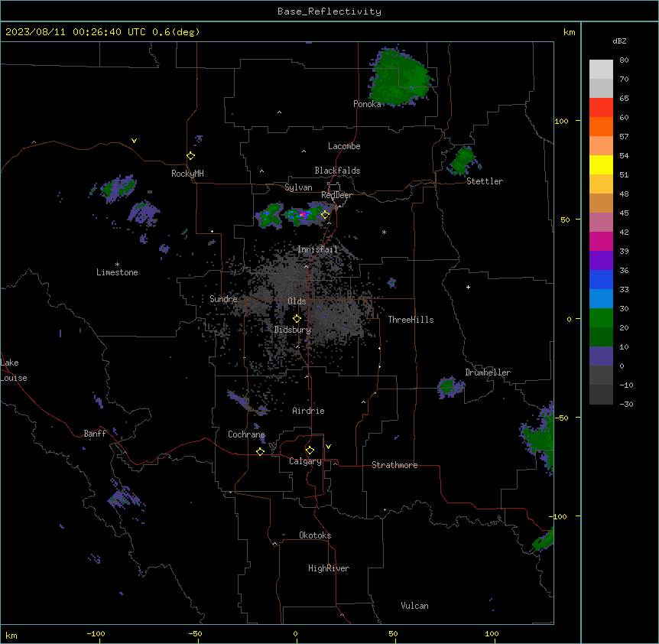The image size is (659, 644).
Task: Select the Cochrane town label
Action: 246,434
